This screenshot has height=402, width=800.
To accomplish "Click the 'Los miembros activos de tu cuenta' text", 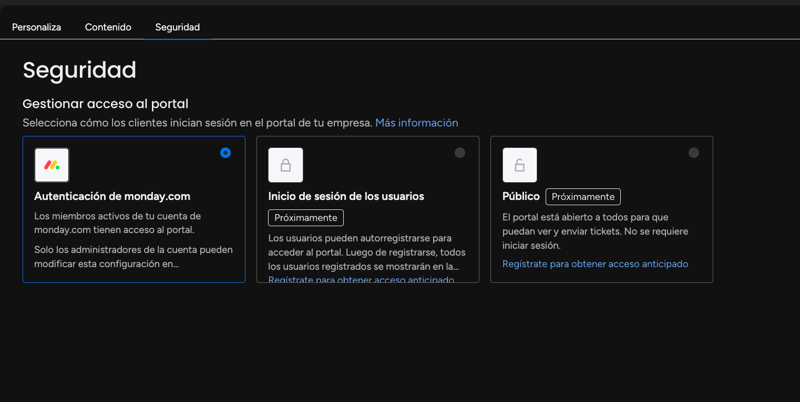I will click(x=117, y=223).
